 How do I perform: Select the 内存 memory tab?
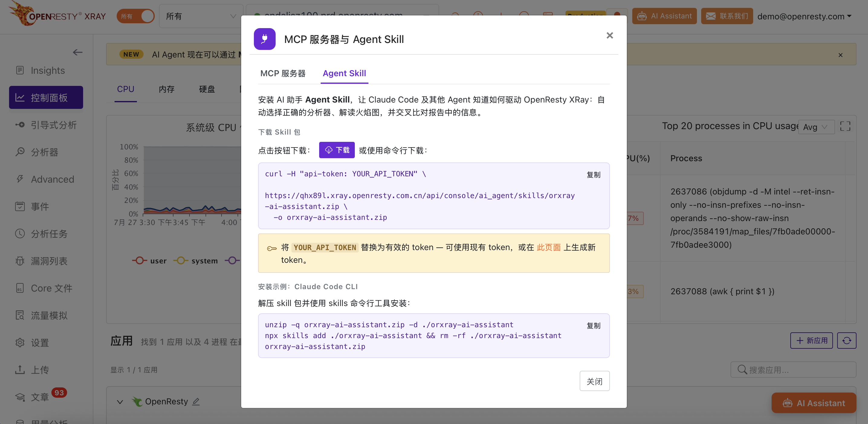[x=167, y=89]
